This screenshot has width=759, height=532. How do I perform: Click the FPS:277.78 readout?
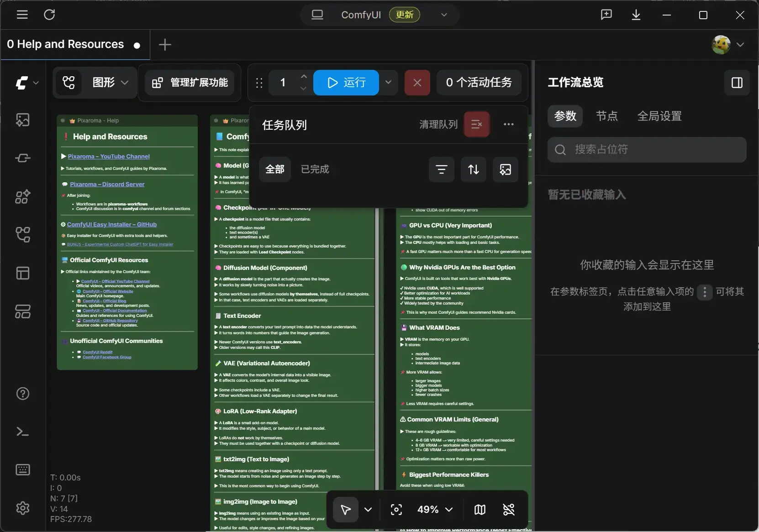(x=71, y=519)
